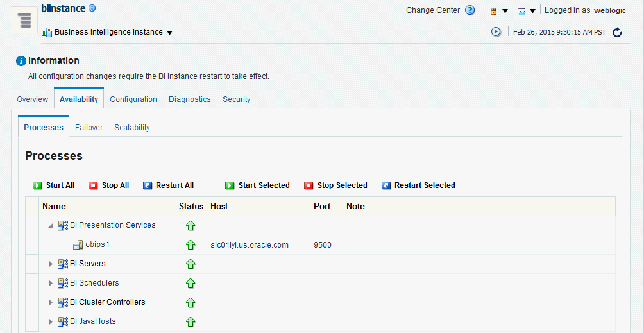This screenshot has width=644, height=333.
Task: Click the obips1 process icon
Action: [x=78, y=245]
